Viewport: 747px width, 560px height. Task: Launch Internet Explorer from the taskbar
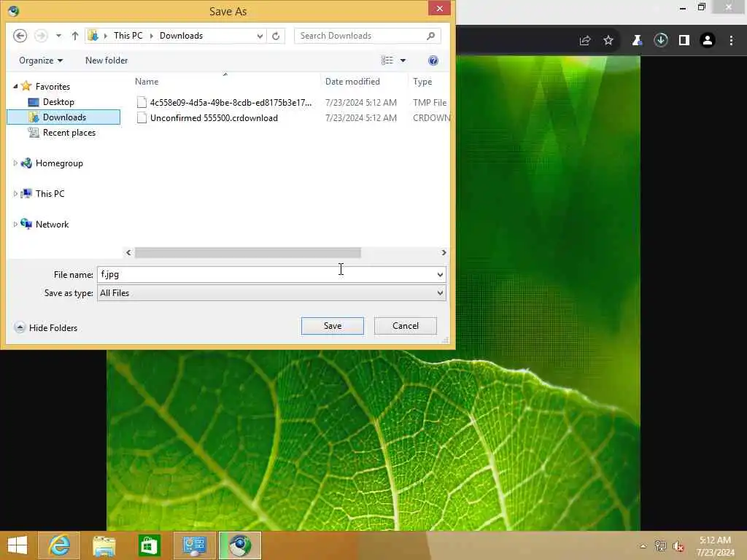pos(58,545)
